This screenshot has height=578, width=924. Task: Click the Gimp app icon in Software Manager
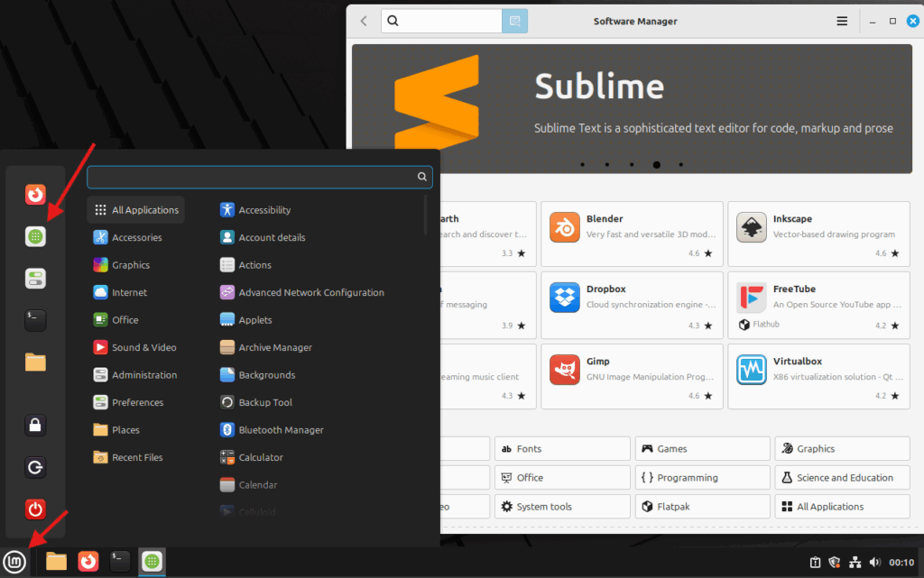(x=565, y=370)
